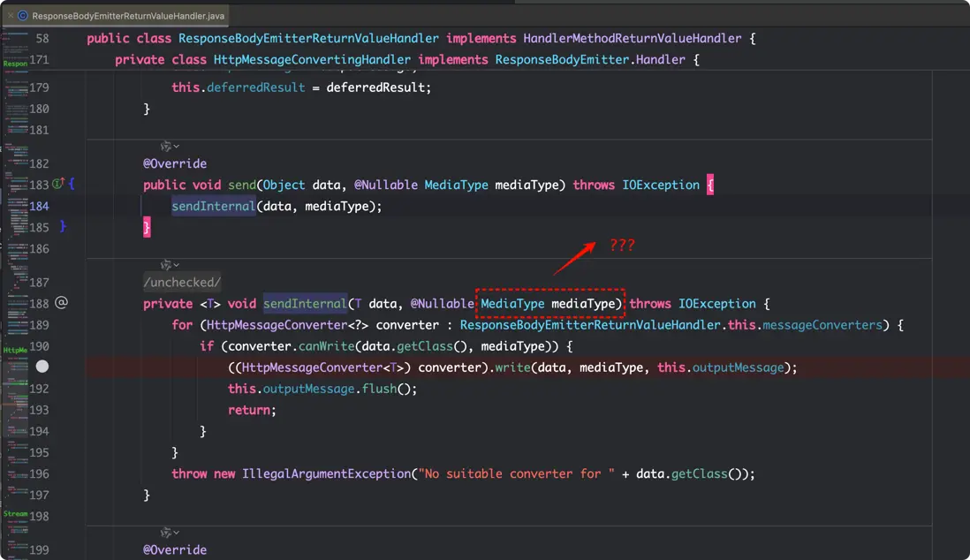Click outputMessage on the breakpoint line
Screen dimensions: 970x560
(738, 367)
